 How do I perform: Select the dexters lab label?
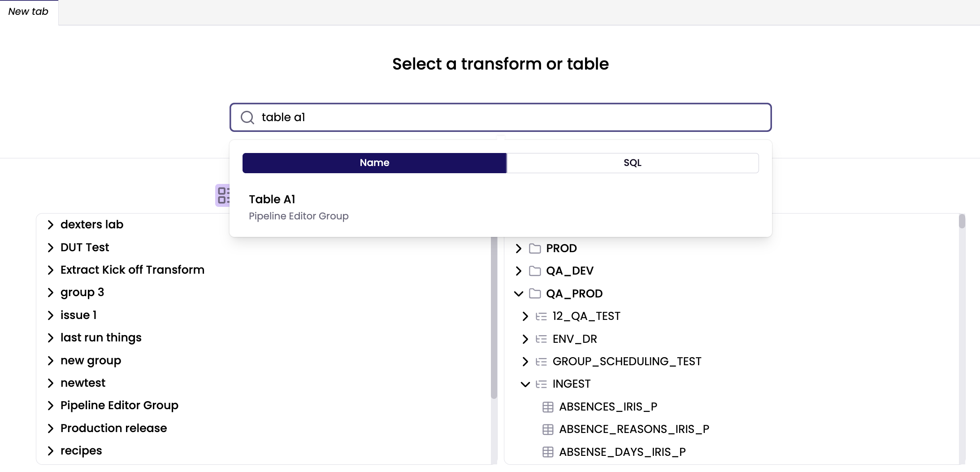point(92,224)
